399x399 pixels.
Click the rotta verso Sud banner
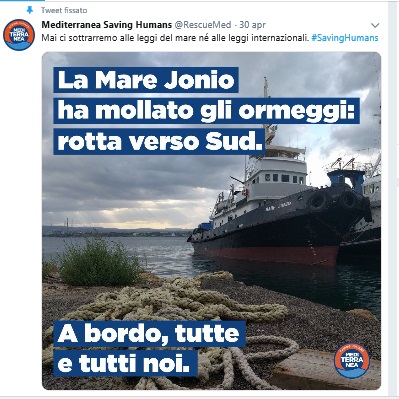pos(159,141)
